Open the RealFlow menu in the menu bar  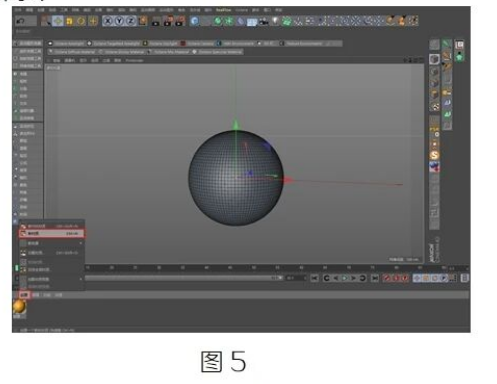223,10
